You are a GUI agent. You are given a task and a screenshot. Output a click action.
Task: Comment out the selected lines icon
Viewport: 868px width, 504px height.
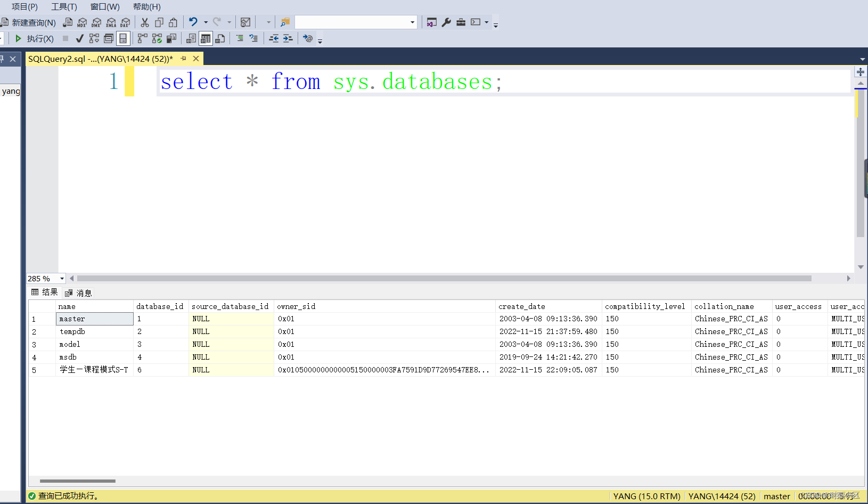point(240,38)
